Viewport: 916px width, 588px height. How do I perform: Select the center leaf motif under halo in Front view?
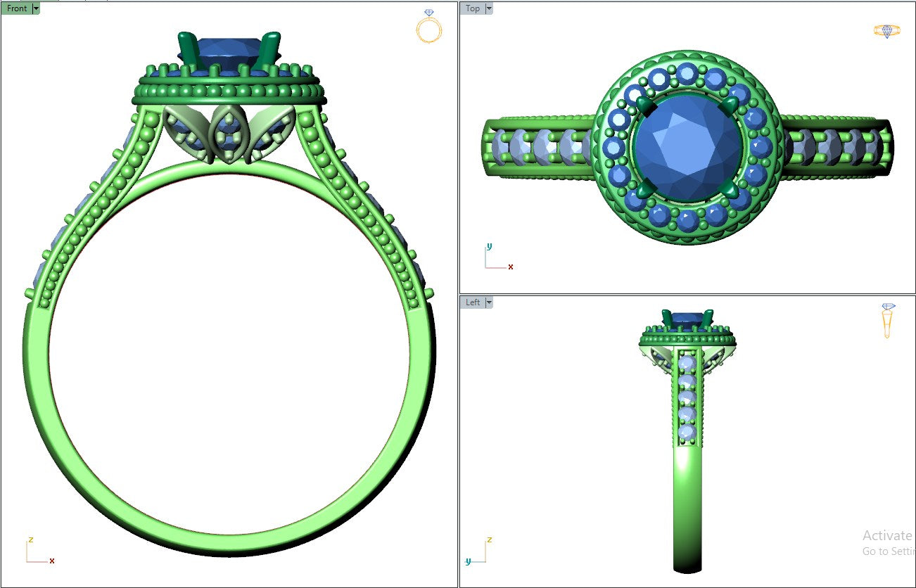pyautogui.click(x=228, y=134)
